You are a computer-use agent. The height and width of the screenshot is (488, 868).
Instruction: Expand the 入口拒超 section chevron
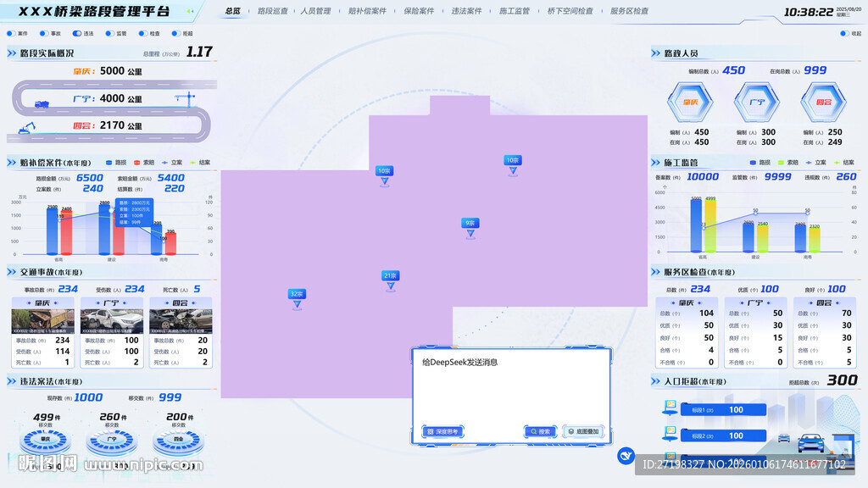tap(655, 382)
